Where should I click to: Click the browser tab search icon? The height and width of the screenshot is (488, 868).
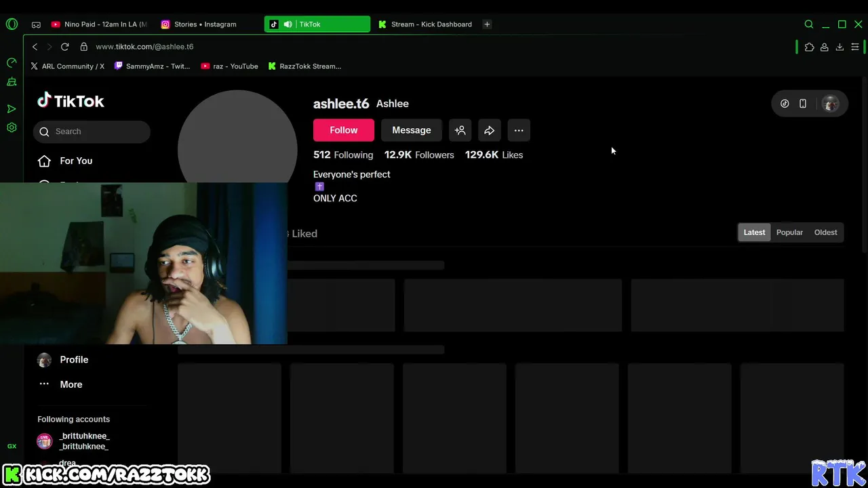[809, 24]
